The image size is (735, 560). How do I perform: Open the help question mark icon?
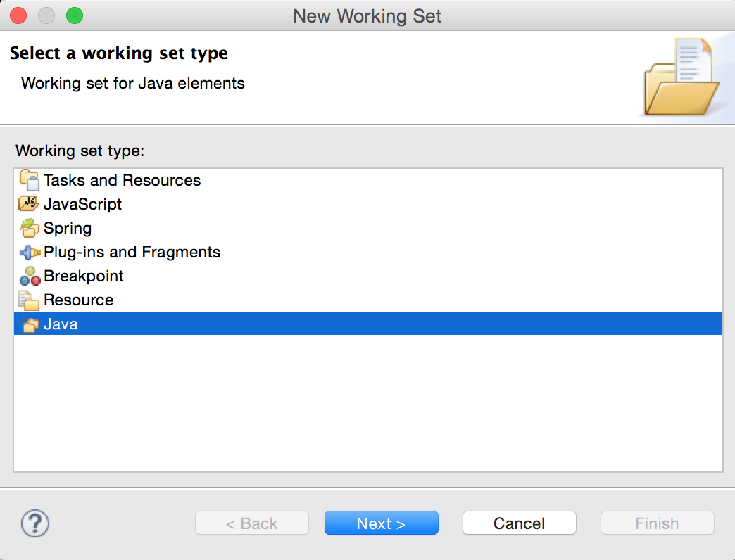point(34,523)
